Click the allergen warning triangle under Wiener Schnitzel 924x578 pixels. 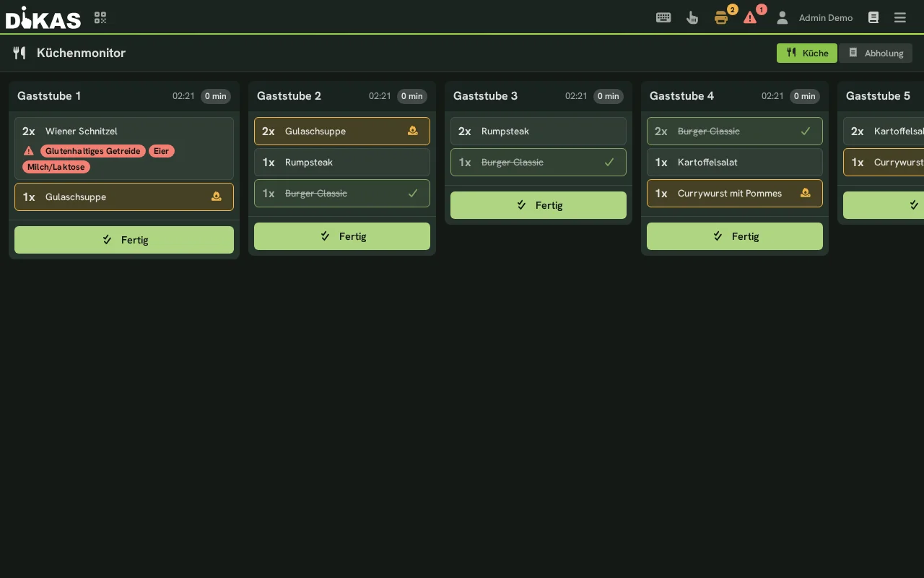tap(29, 151)
